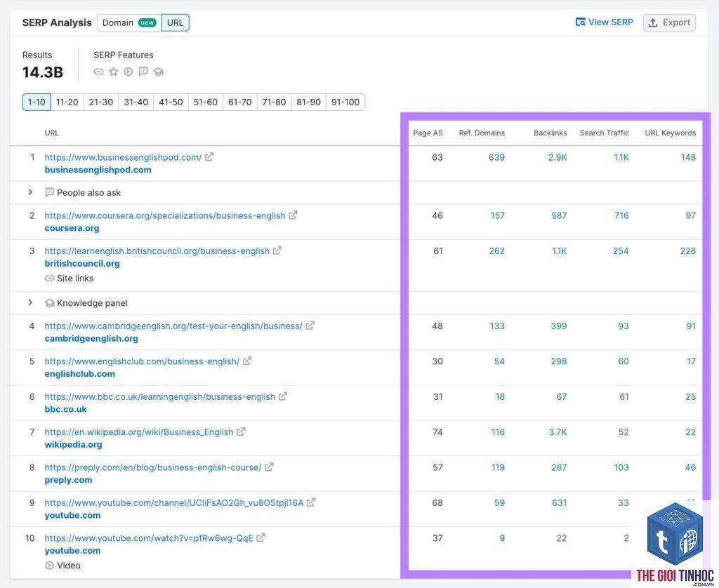Select results page 81-90
This screenshot has height=588, width=719.
[x=308, y=102]
